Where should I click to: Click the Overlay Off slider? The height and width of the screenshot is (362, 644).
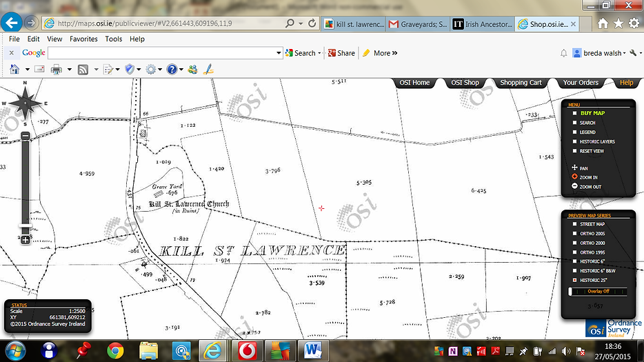[598, 292]
